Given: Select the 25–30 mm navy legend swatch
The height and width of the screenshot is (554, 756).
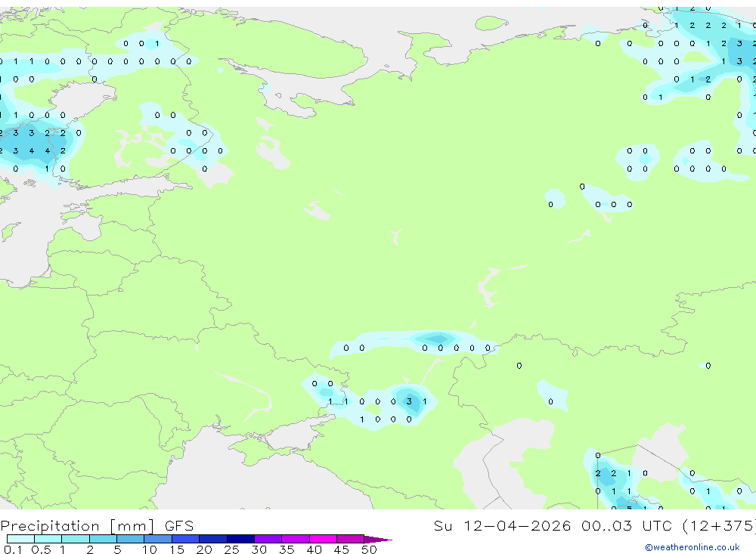Looking at the screenshot, I should (240, 539).
